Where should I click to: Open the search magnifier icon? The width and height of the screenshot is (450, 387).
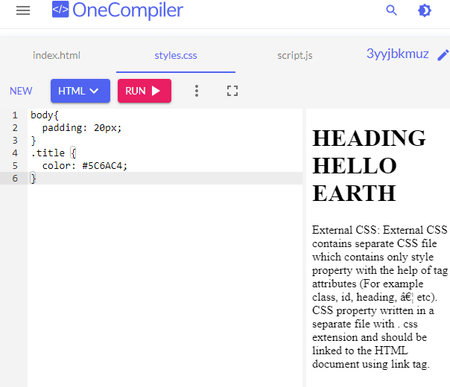(391, 10)
